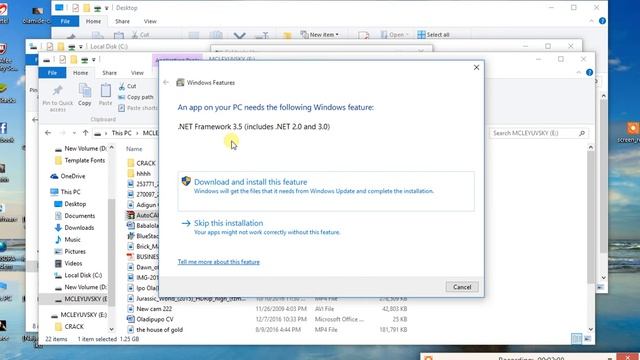The width and height of the screenshot is (640, 360).
Task: Click the Search MCLEYUVSKY (E:) box
Action: coord(539,133)
